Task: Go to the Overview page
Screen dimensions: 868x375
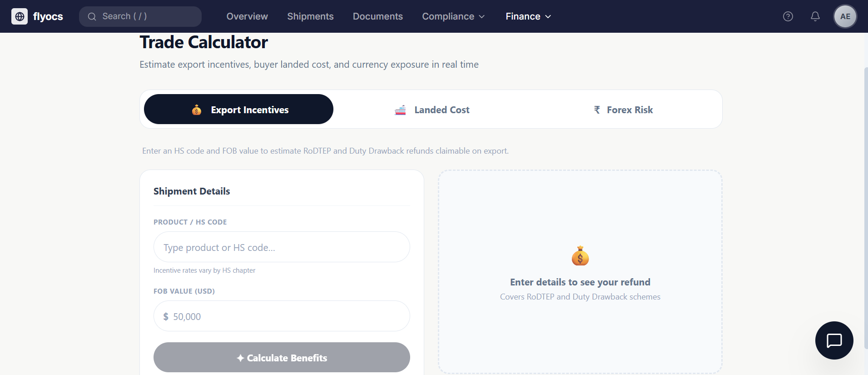Action: point(247,16)
